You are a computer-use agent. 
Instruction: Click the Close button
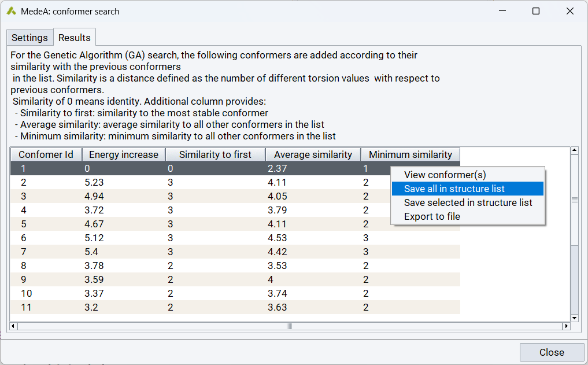(552, 352)
